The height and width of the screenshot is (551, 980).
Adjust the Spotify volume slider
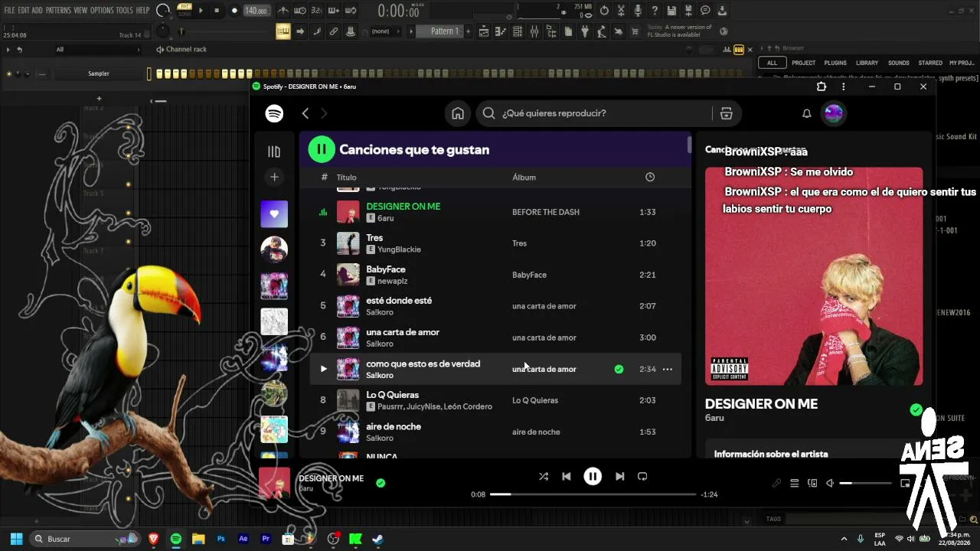point(865,483)
